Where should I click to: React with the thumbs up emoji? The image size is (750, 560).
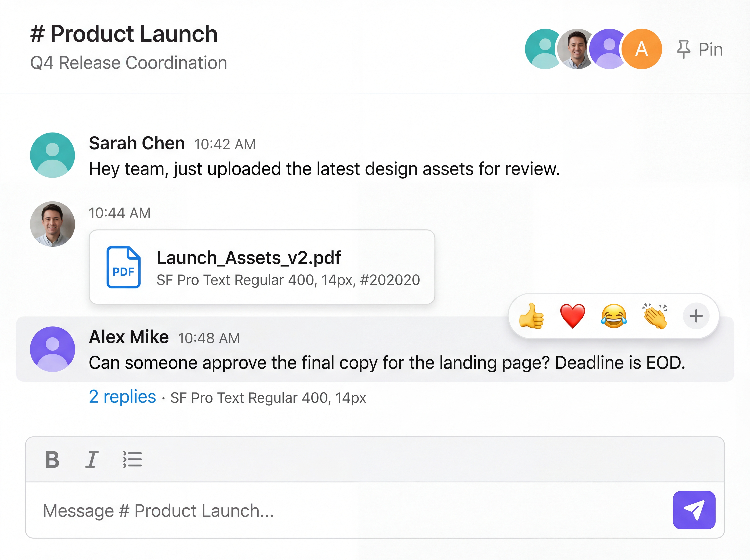pos(531,316)
